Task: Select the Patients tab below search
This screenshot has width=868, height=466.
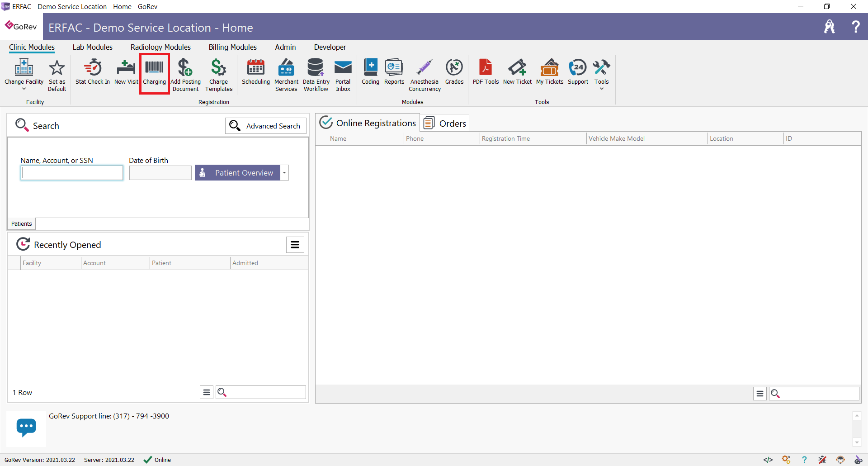Action: [x=22, y=223]
